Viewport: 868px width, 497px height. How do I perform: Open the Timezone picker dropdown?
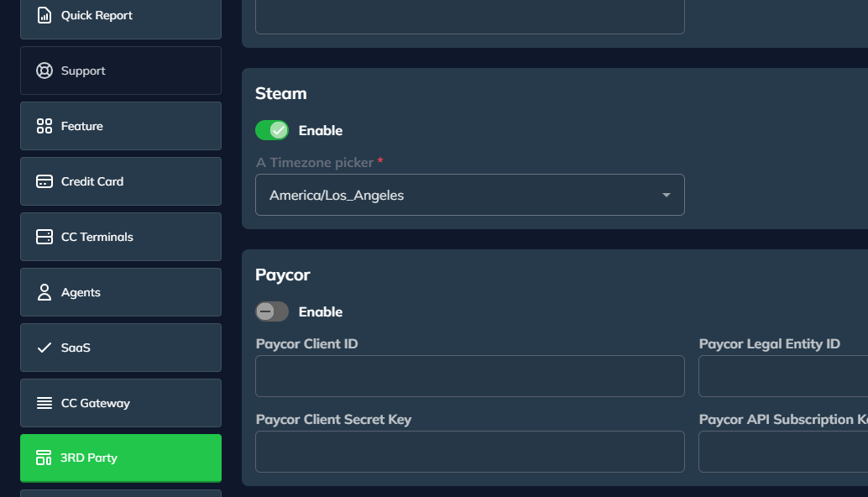coord(469,195)
